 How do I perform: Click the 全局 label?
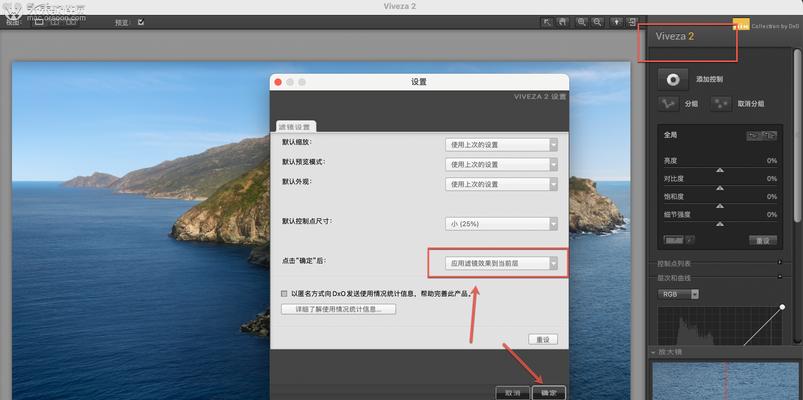point(670,135)
